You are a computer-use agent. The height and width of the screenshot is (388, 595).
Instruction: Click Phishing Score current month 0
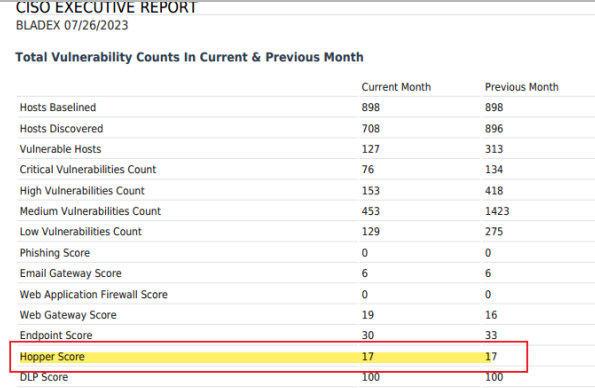[365, 253]
